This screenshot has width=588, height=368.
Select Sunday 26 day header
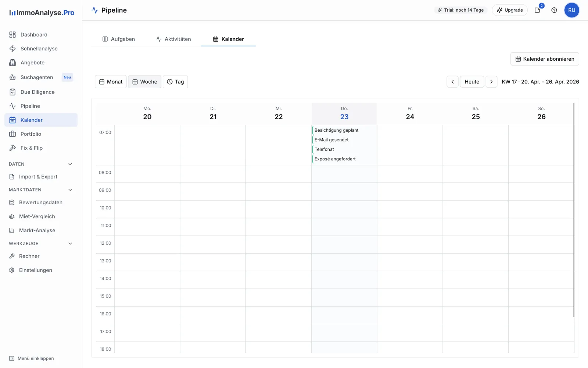(541, 113)
